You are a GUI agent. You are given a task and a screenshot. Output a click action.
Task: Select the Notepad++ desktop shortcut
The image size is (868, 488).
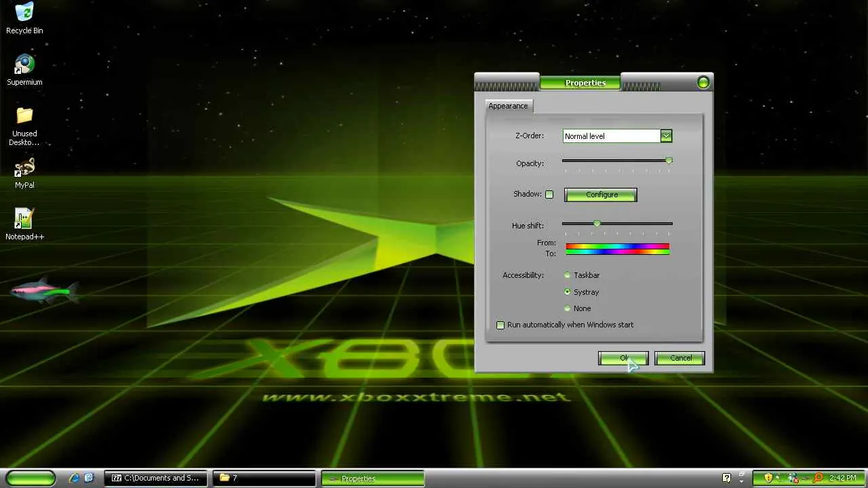tap(24, 224)
